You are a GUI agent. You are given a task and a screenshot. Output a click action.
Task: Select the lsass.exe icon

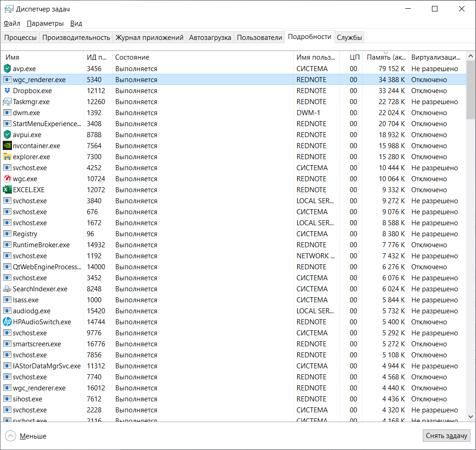tap(7, 300)
